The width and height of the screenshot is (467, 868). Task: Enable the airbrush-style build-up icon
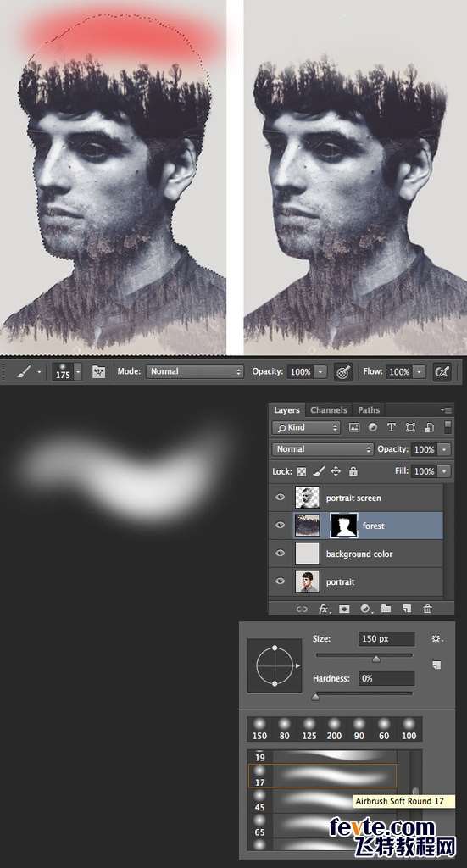point(442,372)
